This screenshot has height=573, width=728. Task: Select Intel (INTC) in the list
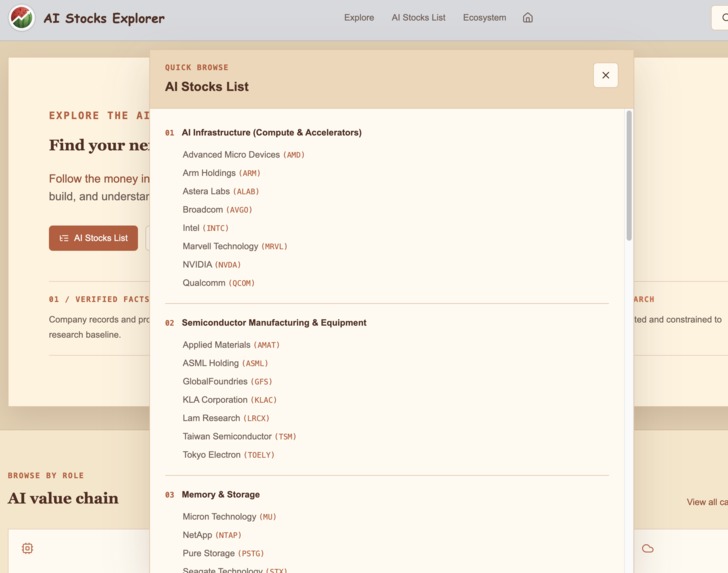click(205, 228)
